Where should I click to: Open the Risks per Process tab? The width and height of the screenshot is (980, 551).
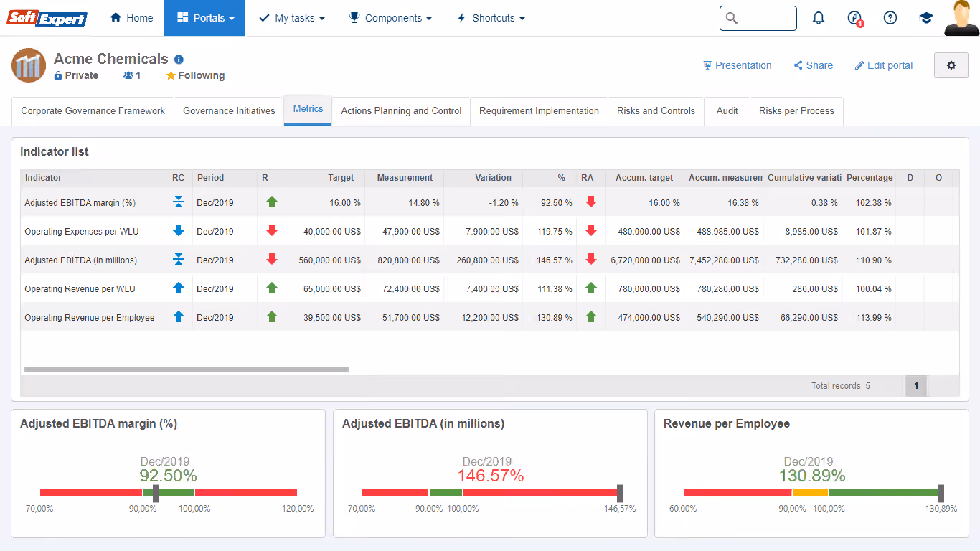[796, 111]
